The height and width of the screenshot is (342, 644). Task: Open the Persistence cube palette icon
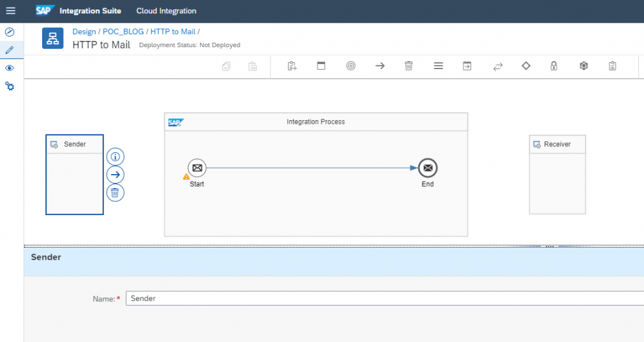pos(584,65)
